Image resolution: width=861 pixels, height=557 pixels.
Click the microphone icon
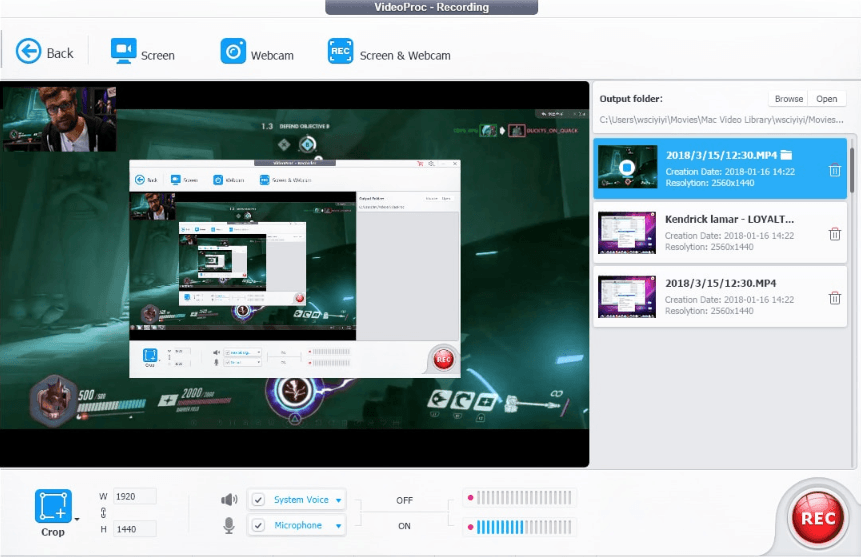[x=229, y=525]
